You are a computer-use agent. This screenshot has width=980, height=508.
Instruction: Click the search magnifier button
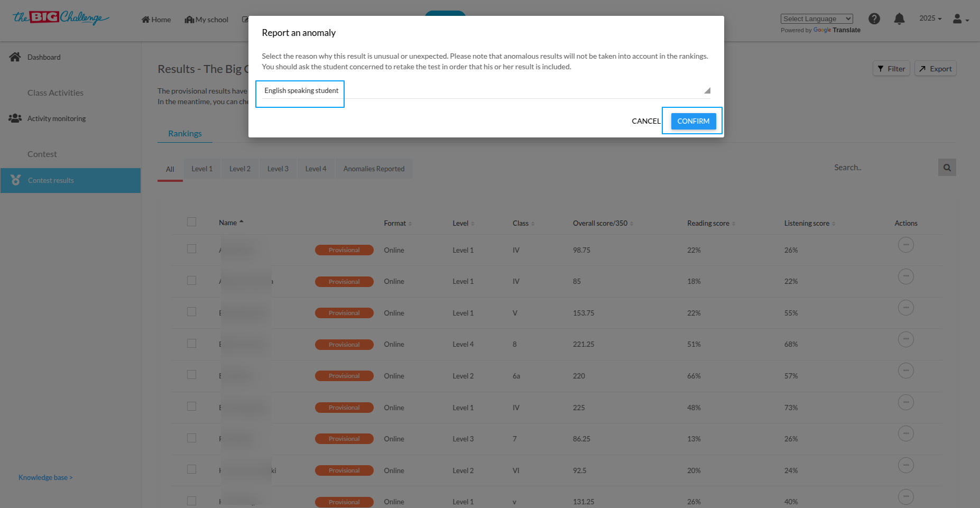coord(947,168)
